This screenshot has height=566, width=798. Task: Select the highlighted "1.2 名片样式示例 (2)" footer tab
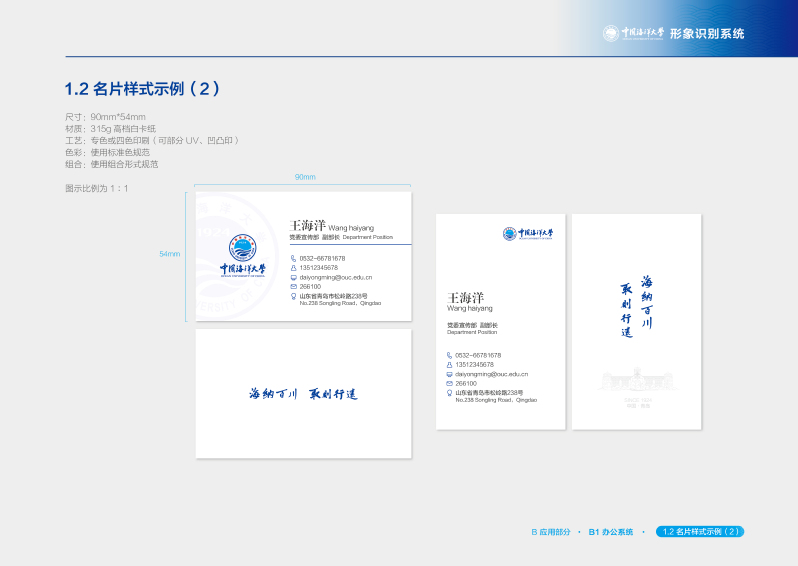pos(700,532)
